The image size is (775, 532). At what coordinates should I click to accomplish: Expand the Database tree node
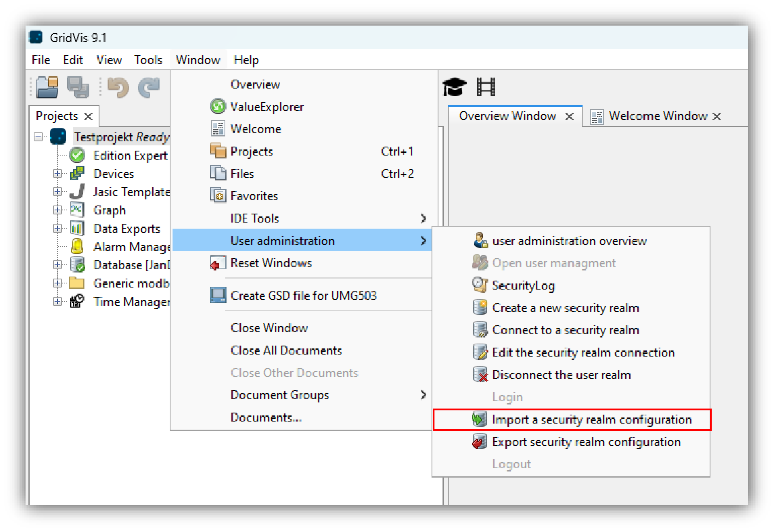point(58,265)
